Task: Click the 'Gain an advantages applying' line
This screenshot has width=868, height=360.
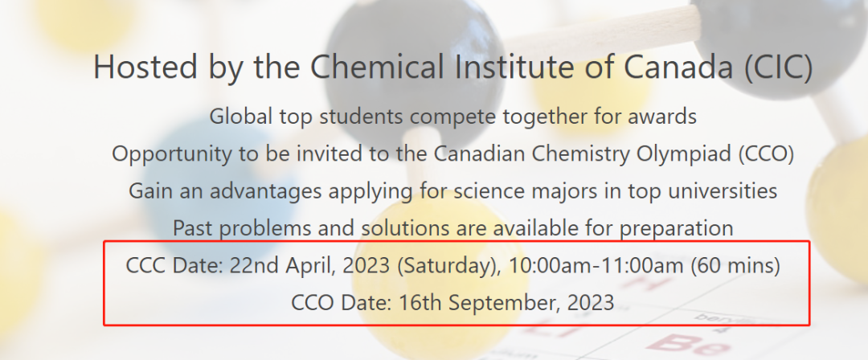Action: click(x=452, y=191)
